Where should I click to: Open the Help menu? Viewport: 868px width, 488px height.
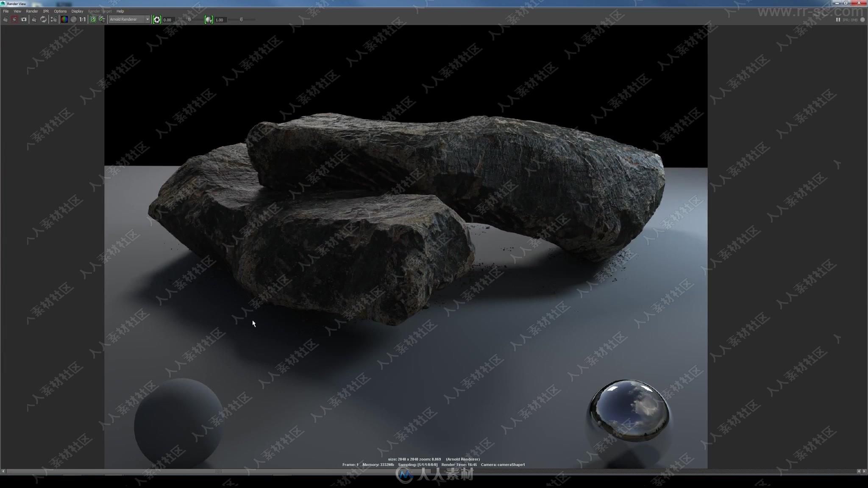click(x=120, y=11)
